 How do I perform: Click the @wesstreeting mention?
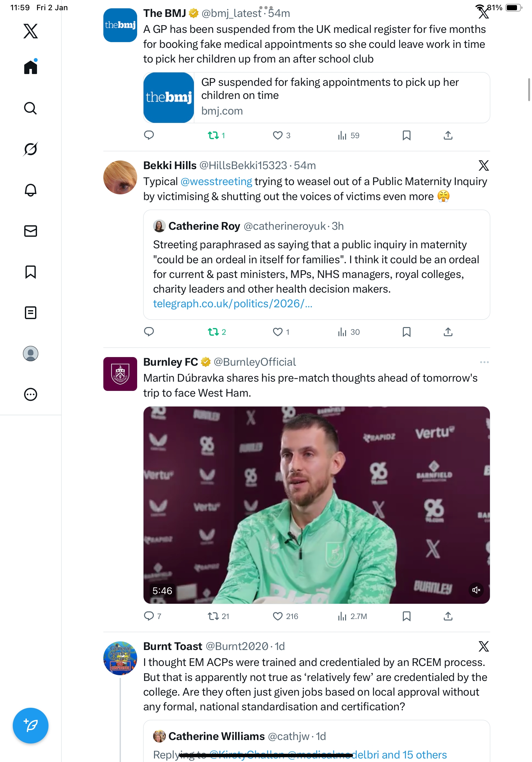click(x=216, y=182)
